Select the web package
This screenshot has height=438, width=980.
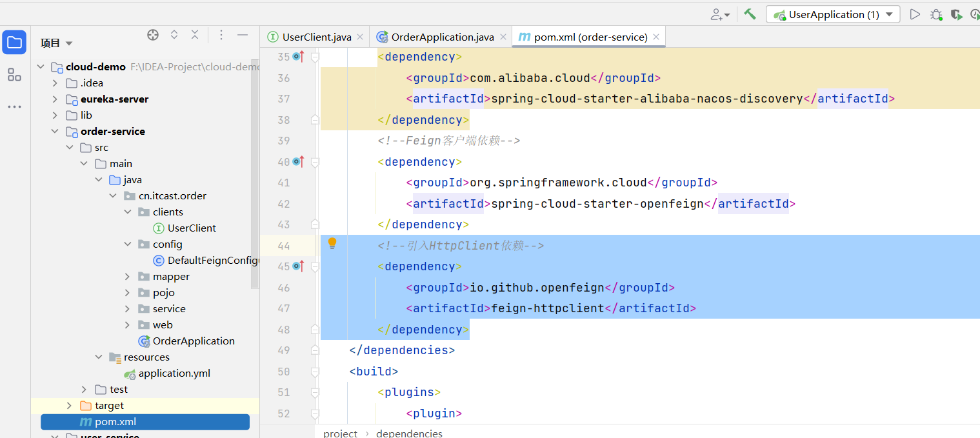(163, 325)
